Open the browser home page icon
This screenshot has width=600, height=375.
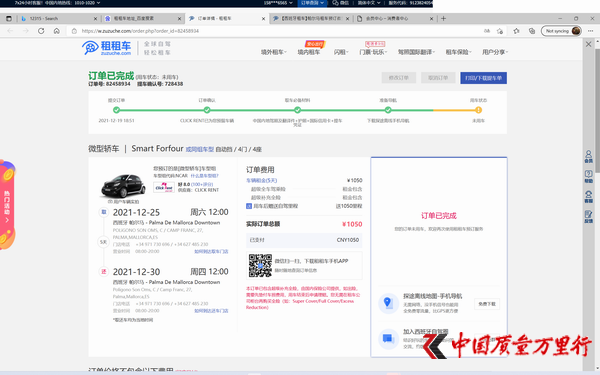[x=57, y=31]
